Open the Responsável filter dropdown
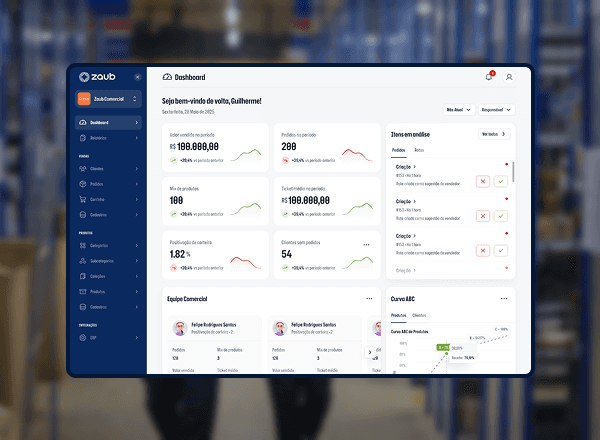 [496, 110]
